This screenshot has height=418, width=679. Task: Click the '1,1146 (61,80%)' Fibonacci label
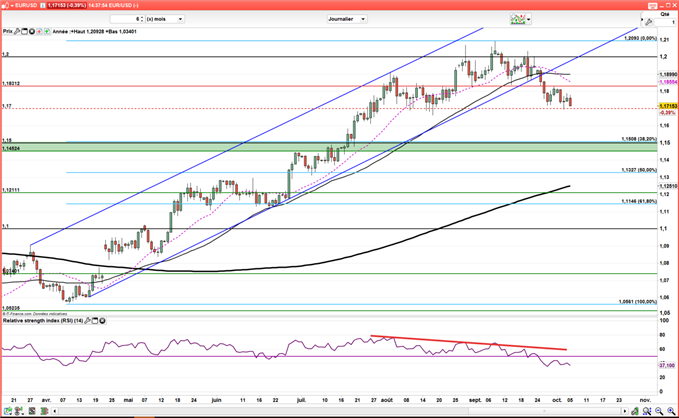(x=639, y=201)
